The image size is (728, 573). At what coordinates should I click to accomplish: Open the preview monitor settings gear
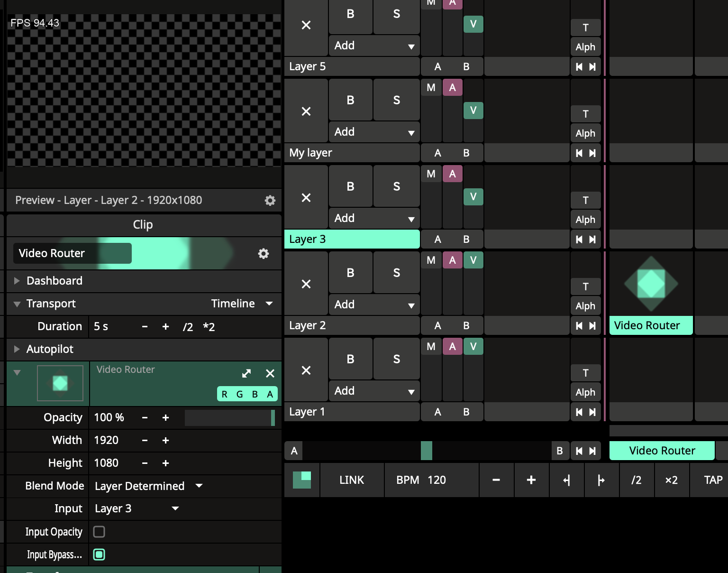(x=270, y=201)
